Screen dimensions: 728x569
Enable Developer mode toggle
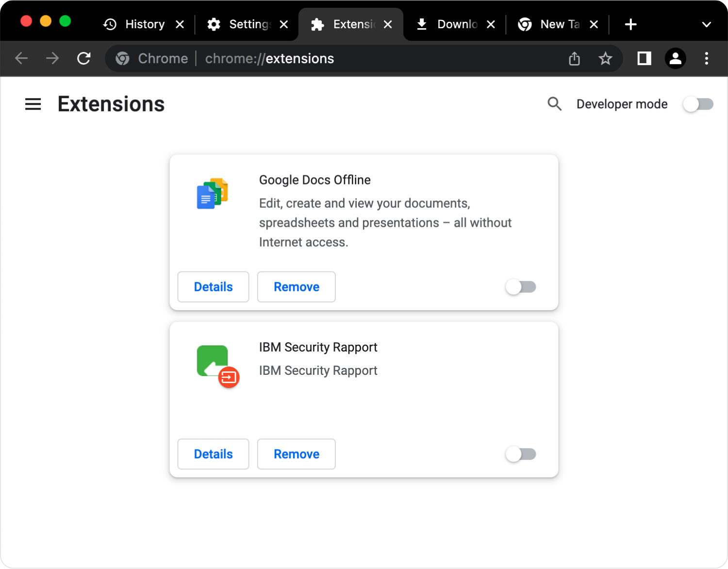coord(698,104)
